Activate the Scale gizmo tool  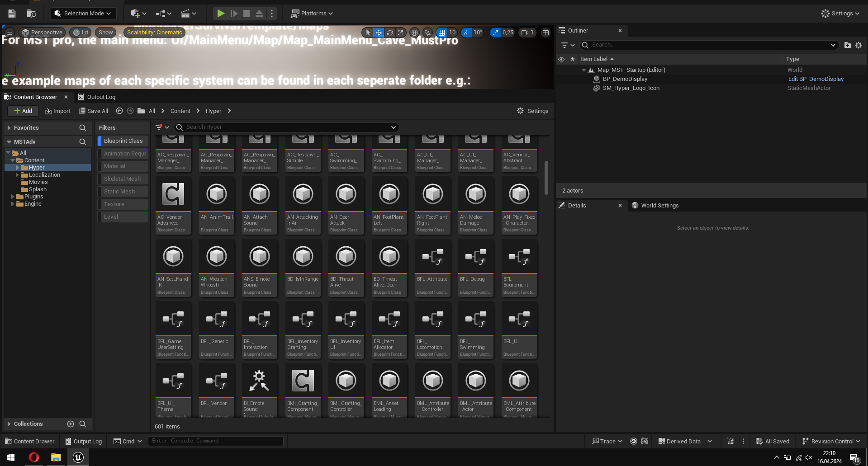[401, 33]
